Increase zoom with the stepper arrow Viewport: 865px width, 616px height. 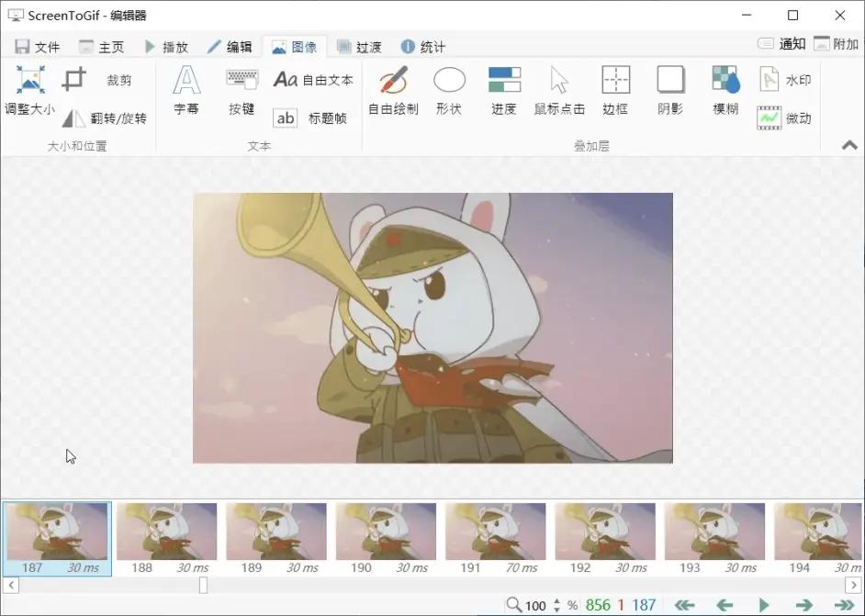556,600
